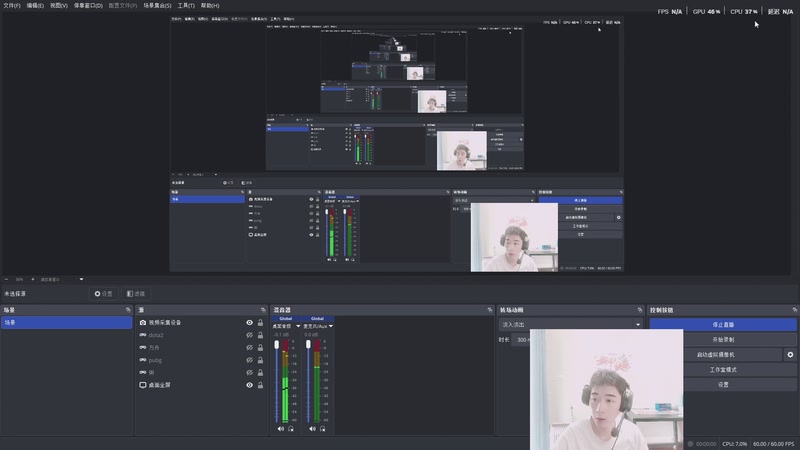This screenshot has width=800, height=450.
Task: Lock the video capture device source
Action: (260, 322)
